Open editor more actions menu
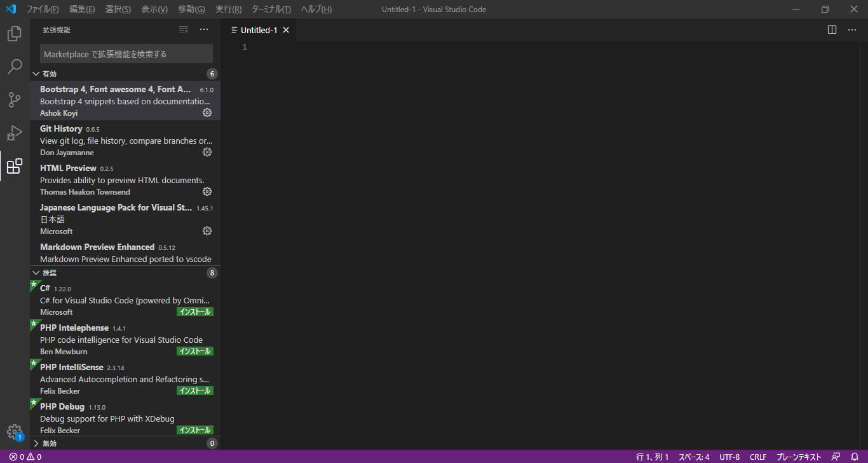868x463 pixels. click(853, 30)
